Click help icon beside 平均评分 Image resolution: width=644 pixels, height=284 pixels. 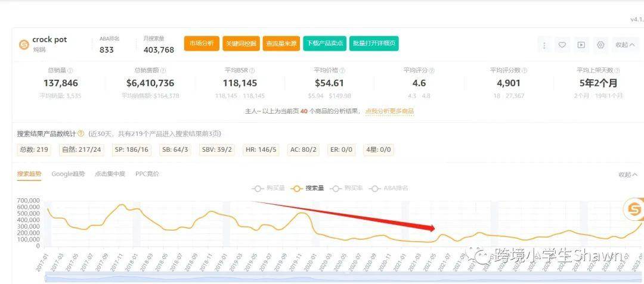click(432, 70)
